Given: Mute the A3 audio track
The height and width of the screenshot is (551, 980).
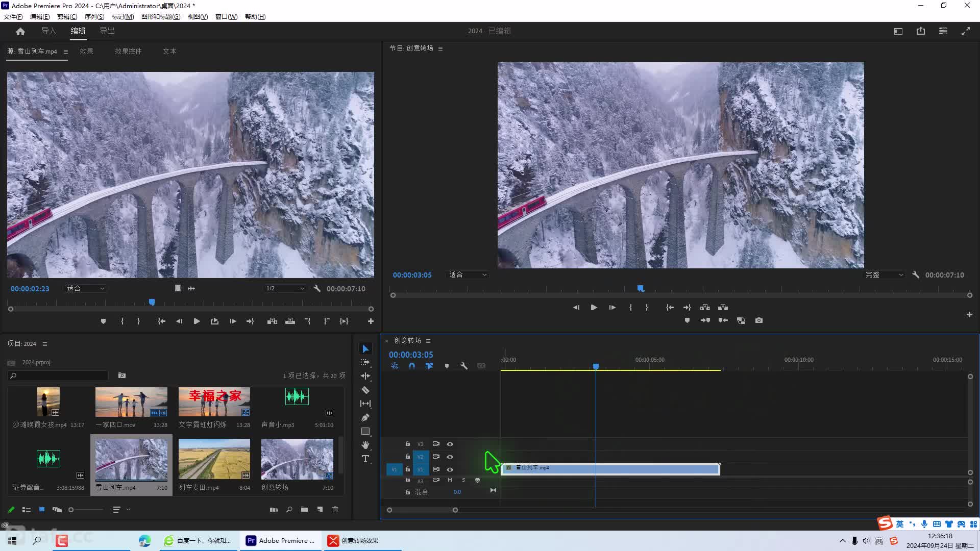Looking at the screenshot, I should [x=450, y=480].
